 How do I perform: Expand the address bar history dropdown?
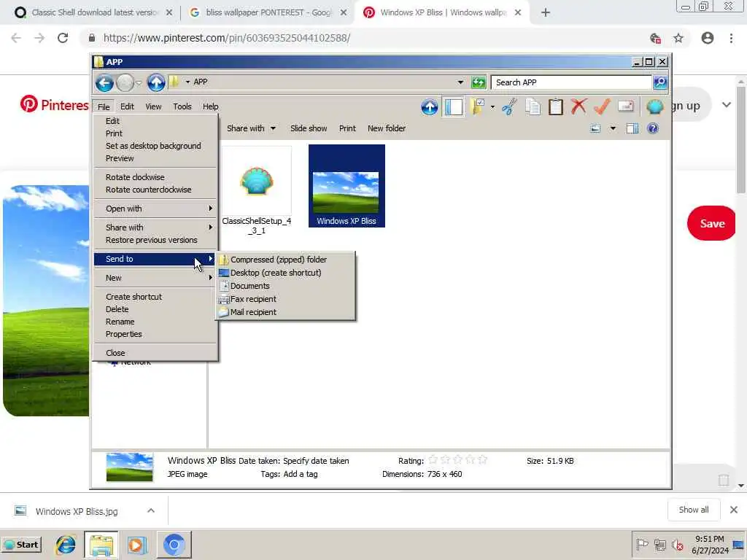pos(460,82)
